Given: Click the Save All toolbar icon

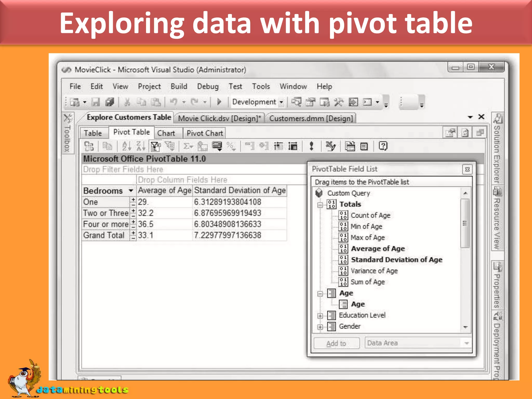Looking at the screenshot, I should pos(110,102).
